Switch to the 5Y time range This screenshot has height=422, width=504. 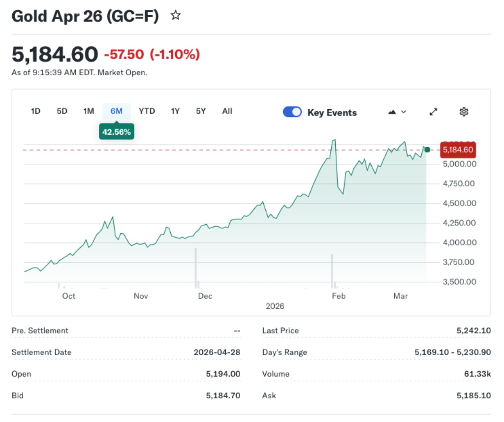pos(200,111)
